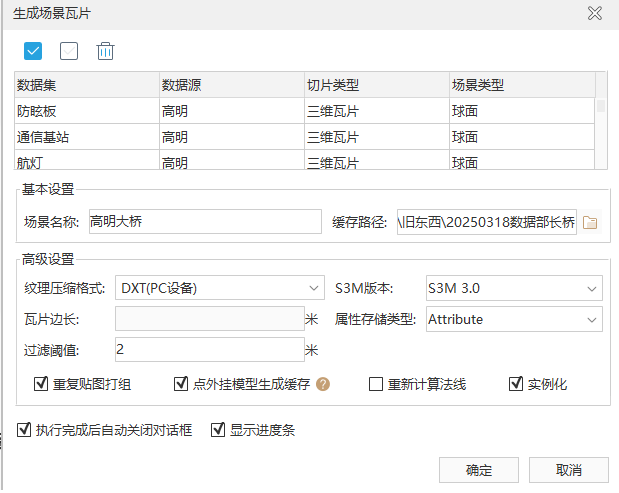Click the help icon beside 点外挂模型生成缓存

323,383
